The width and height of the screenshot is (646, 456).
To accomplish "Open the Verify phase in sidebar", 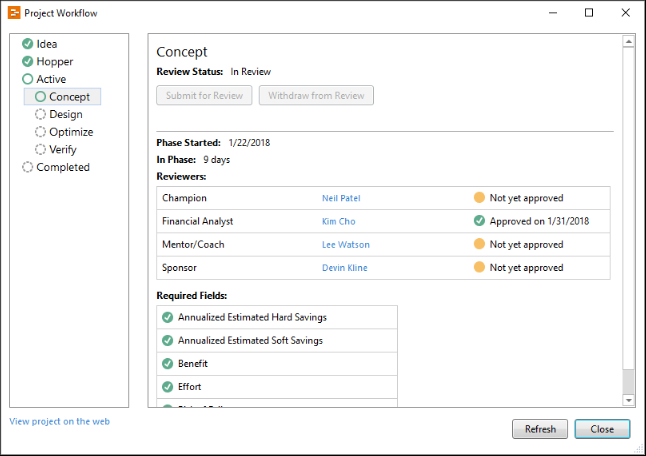I will click(62, 150).
